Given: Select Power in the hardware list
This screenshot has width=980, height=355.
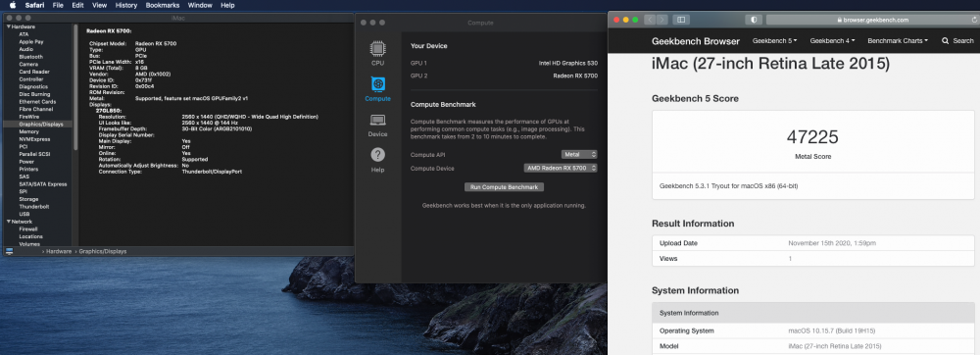Looking at the screenshot, I should point(26,162).
